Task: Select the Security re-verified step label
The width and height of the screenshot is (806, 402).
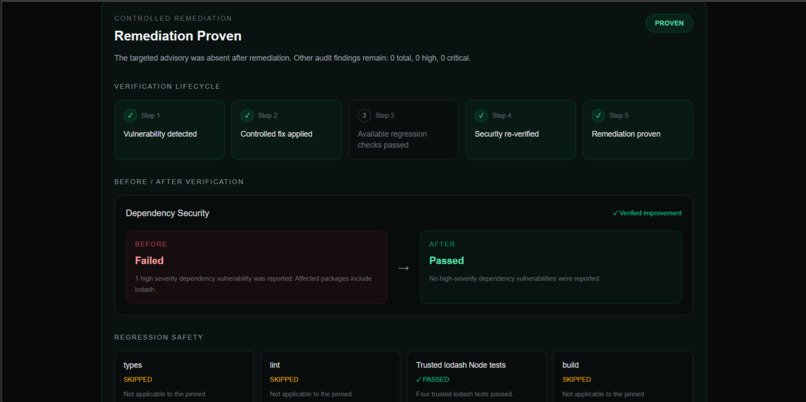Action: (506, 134)
